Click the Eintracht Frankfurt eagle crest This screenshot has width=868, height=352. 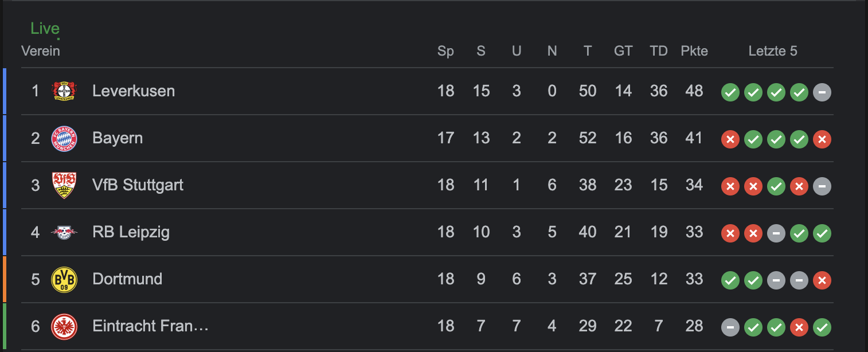64,326
